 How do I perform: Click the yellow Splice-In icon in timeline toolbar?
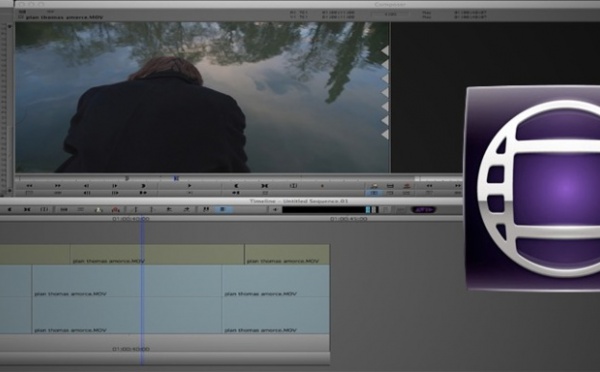99,209
